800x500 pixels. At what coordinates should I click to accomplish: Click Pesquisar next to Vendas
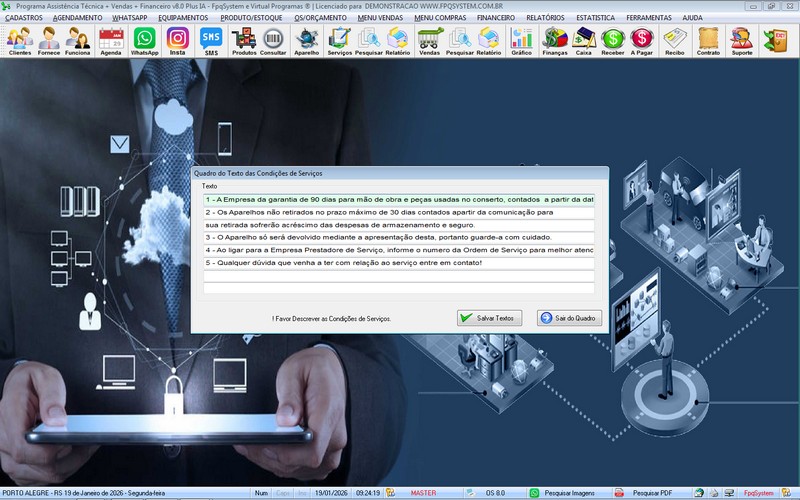(x=460, y=41)
